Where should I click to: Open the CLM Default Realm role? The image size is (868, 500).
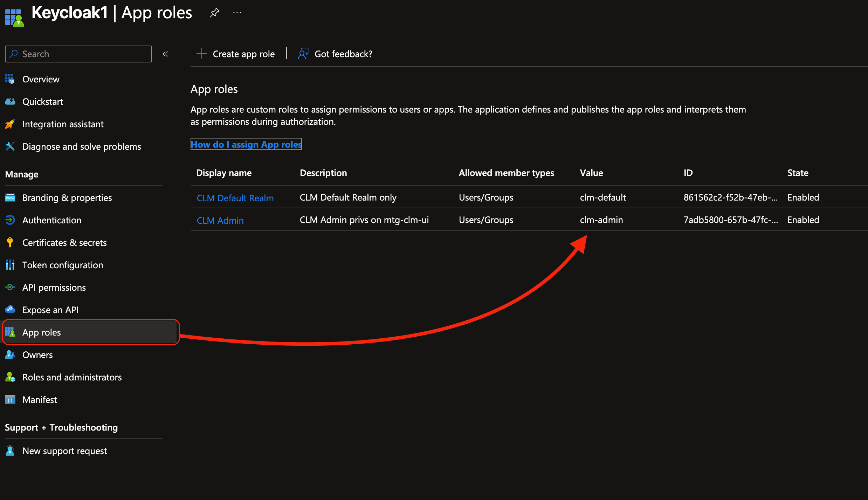point(235,198)
